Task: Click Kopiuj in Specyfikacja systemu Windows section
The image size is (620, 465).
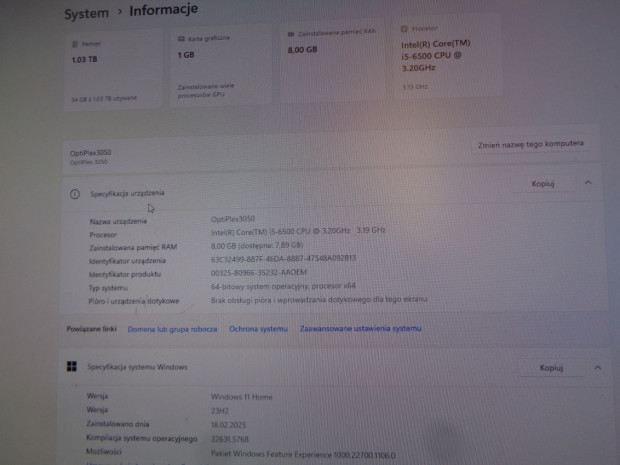Action: [x=551, y=368]
